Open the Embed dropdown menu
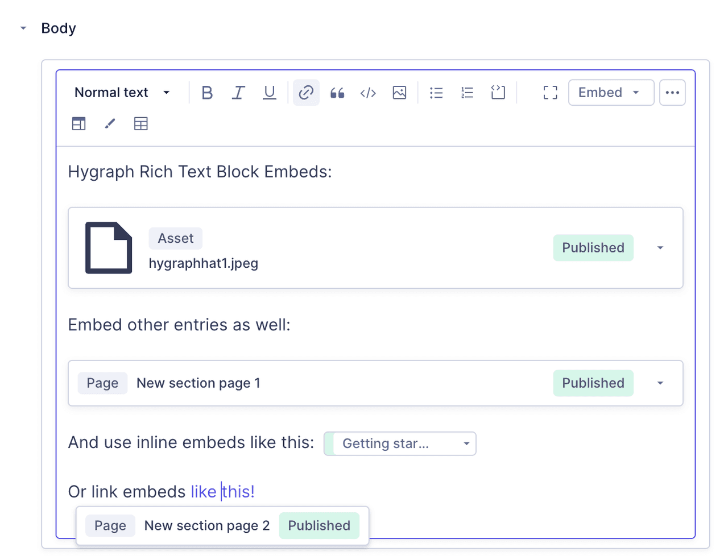This screenshot has height=560, width=728. [x=611, y=92]
